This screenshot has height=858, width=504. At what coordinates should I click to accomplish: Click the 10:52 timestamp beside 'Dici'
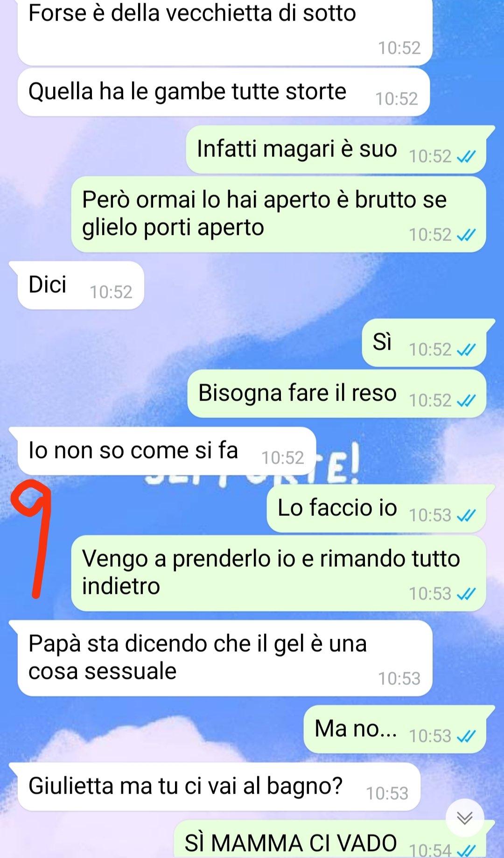coord(111,292)
